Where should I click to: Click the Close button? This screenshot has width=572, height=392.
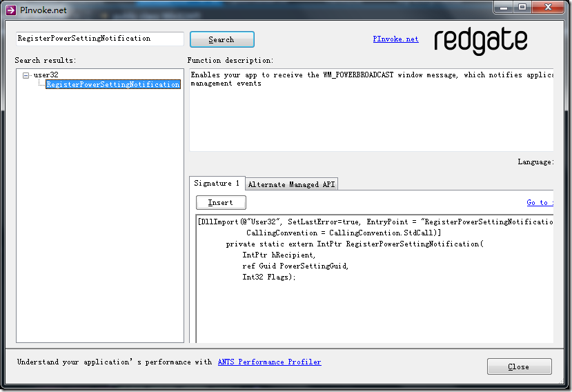click(519, 366)
